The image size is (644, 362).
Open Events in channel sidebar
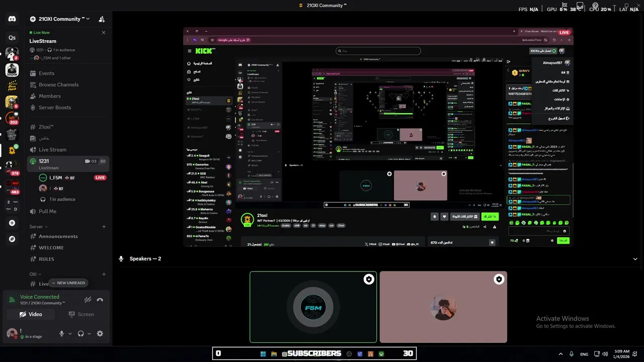click(67, 73)
